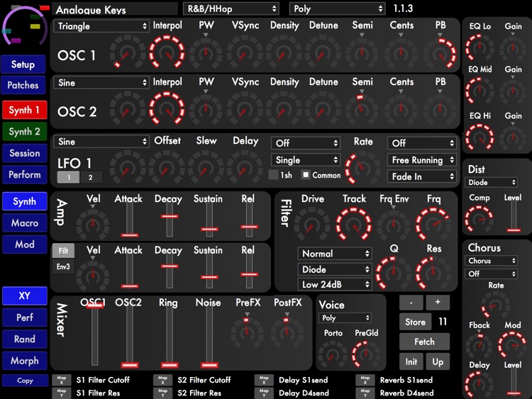The width and height of the screenshot is (532, 399).
Task: Click the Filter Drive knob
Action: [x=312, y=225]
